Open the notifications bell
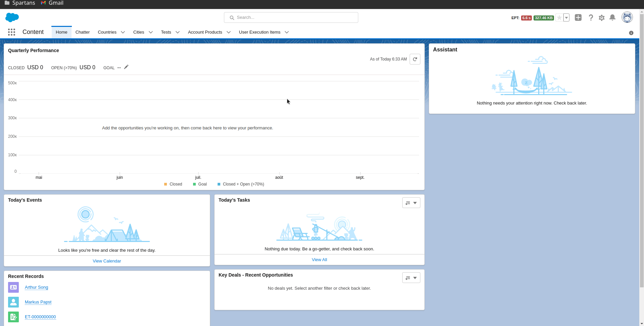This screenshot has height=326, width=644. [612, 17]
